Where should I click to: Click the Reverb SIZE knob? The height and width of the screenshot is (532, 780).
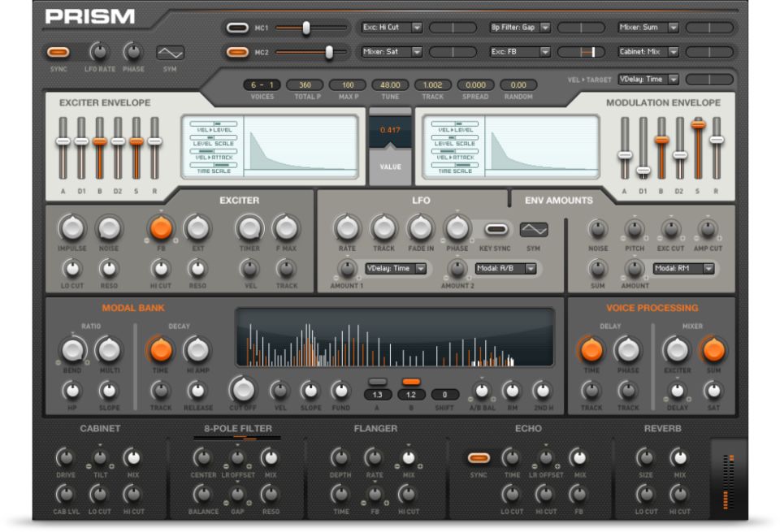tap(646, 457)
